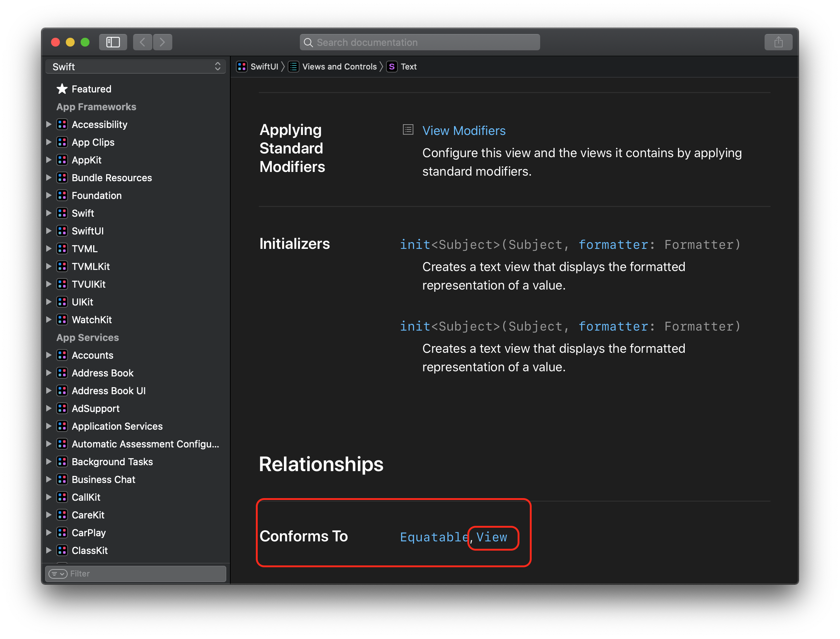Screen dimensions: 840x639
Task: Click the forward navigation arrow
Action: [x=162, y=42]
